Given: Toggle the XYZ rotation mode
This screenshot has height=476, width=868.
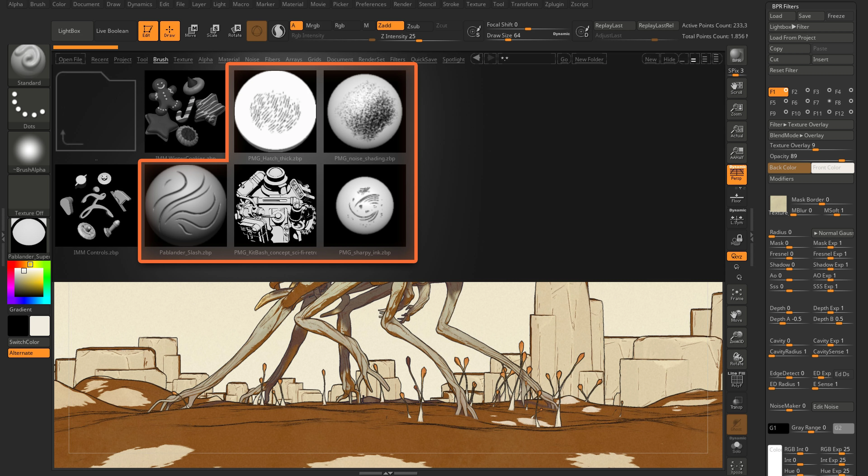Looking at the screenshot, I should click(737, 256).
